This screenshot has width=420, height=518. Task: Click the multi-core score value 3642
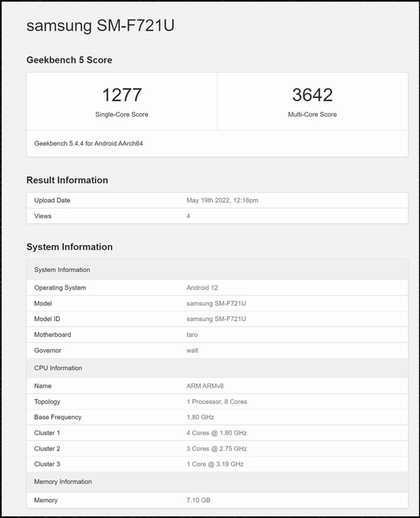pos(312,95)
